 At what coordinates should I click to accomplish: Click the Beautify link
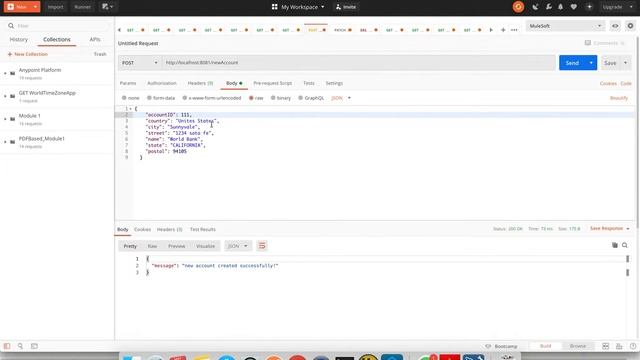coord(619,98)
